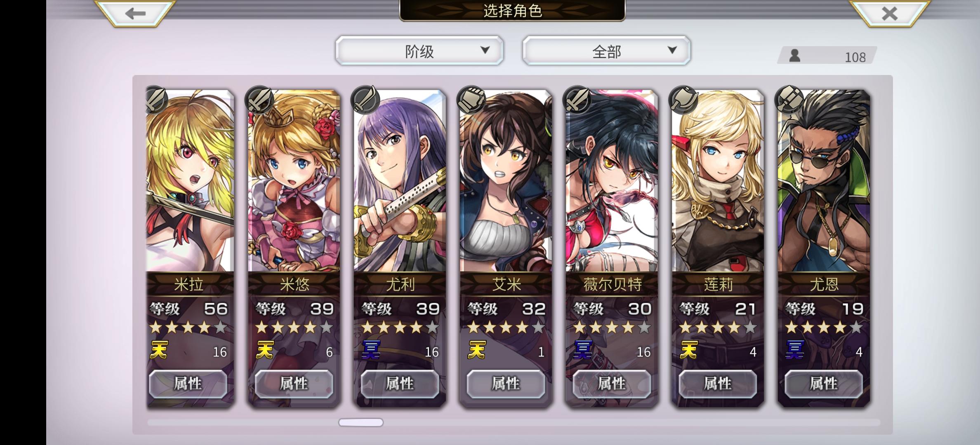Click the character count icon beside 108

click(x=794, y=56)
